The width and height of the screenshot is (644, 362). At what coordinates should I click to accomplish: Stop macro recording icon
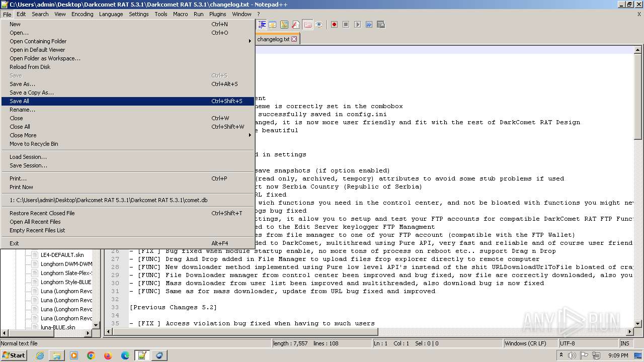[346, 24]
